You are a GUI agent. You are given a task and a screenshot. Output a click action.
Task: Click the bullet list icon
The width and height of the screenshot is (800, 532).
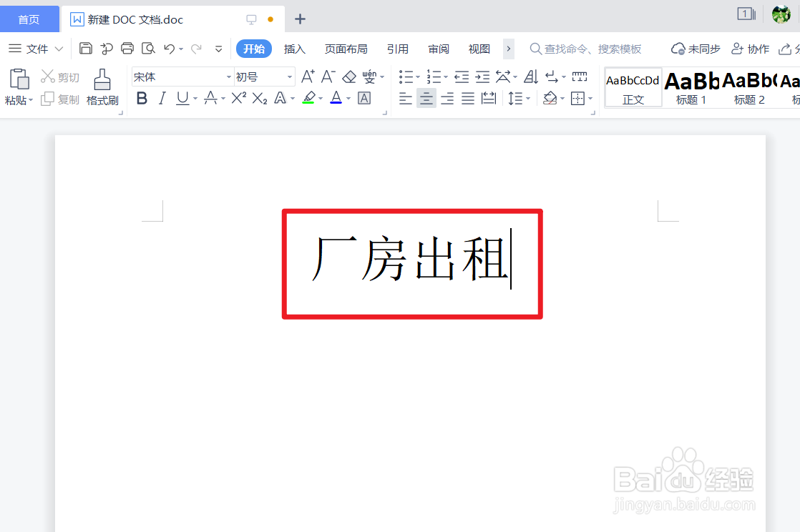tap(406, 77)
